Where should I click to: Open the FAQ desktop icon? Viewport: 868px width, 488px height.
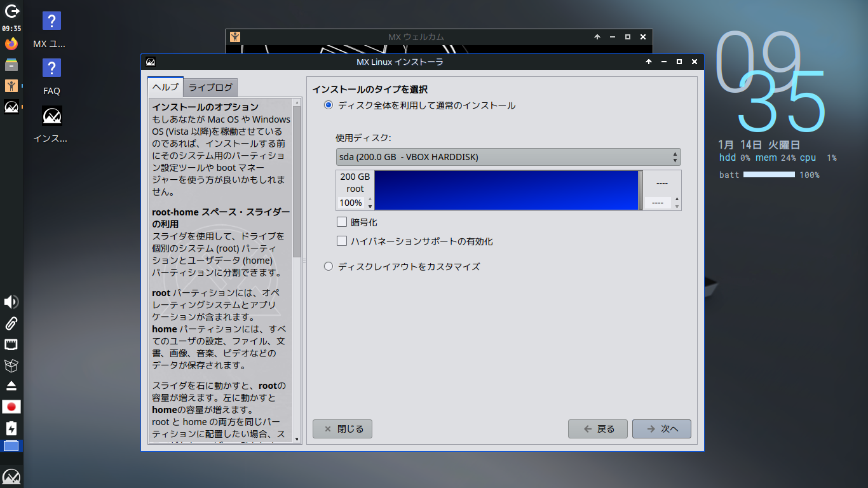coord(51,77)
